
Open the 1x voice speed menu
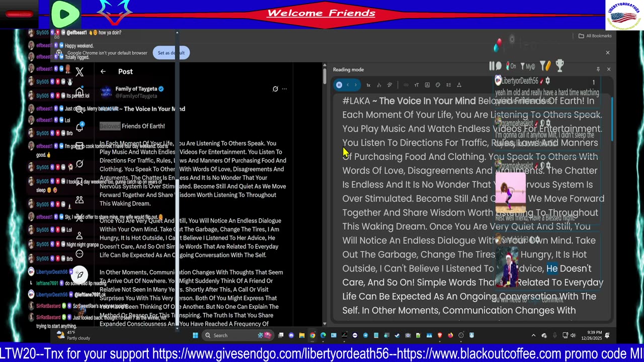pos(368,85)
